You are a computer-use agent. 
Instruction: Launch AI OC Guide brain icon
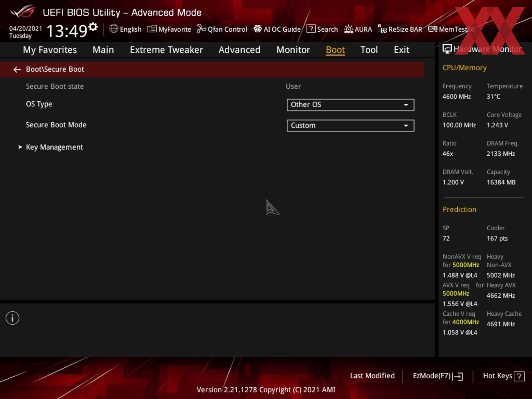pos(257,29)
